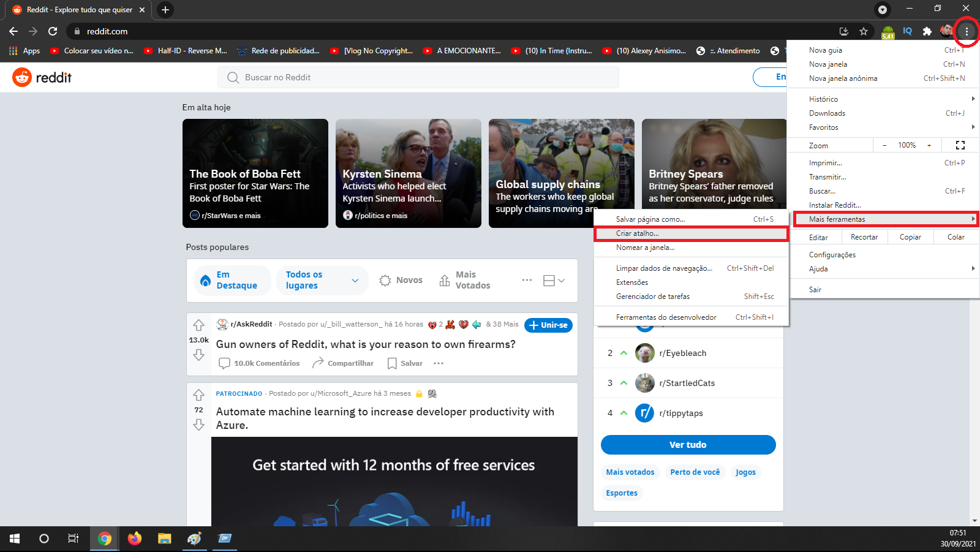980x552 pixels.
Task: Go back using the browser back arrow
Action: (13, 31)
